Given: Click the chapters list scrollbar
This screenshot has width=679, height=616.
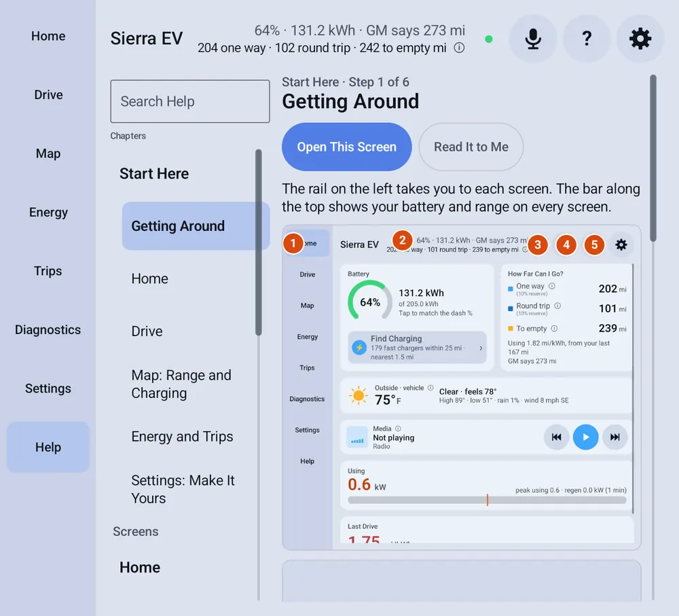Looking at the screenshot, I should tap(259, 242).
